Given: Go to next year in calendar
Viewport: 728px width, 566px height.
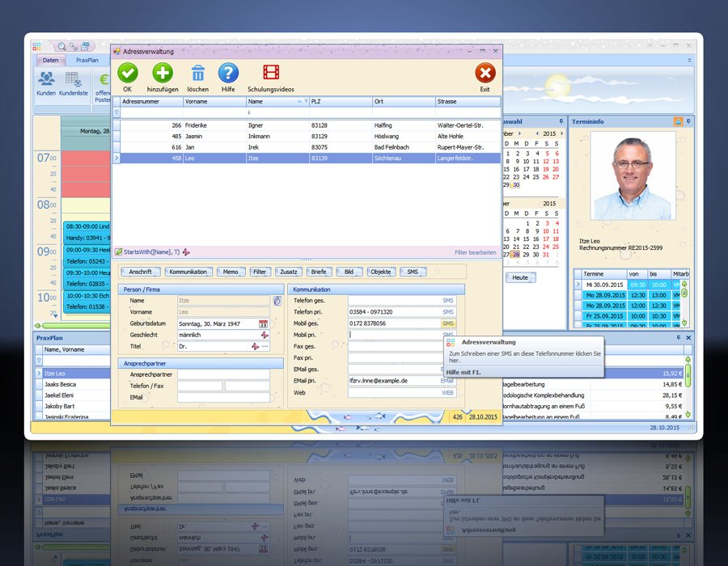Looking at the screenshot, I should pyautogui.click(x=562, y=133).
